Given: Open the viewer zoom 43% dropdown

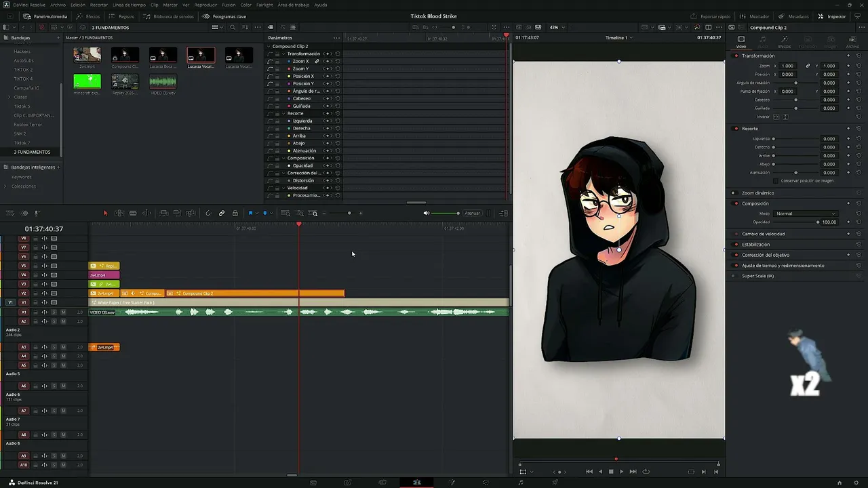Looking at the screenshot, I should click(x=556, y=27).
